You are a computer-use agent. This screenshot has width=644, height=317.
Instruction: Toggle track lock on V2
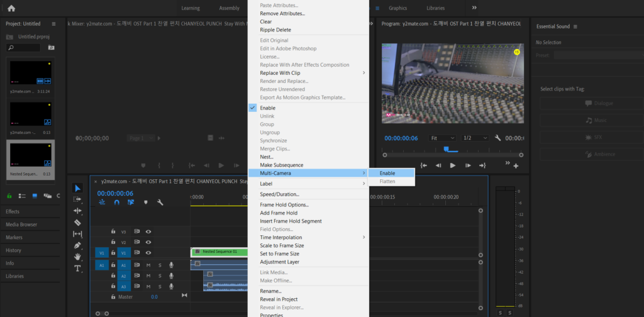(113, 242)
